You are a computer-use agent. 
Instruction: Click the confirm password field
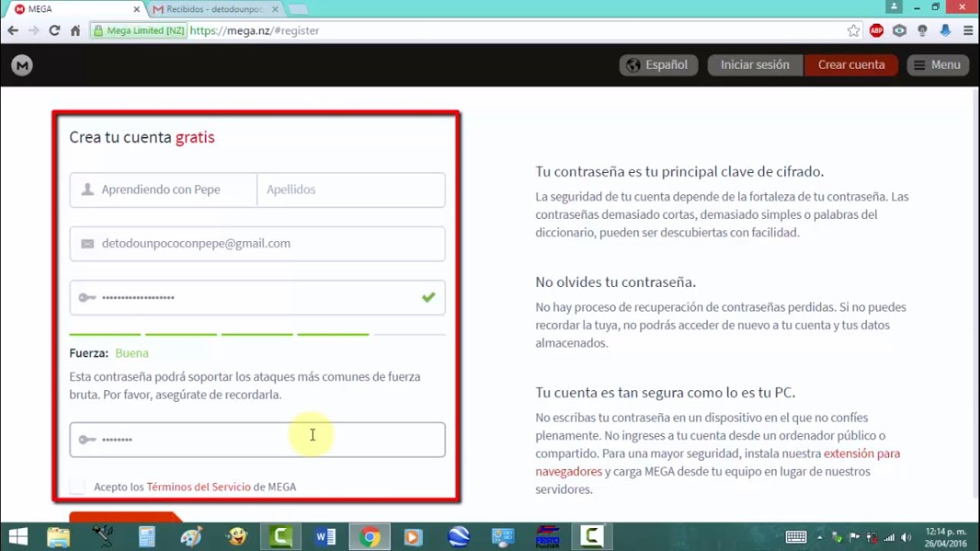257,439
